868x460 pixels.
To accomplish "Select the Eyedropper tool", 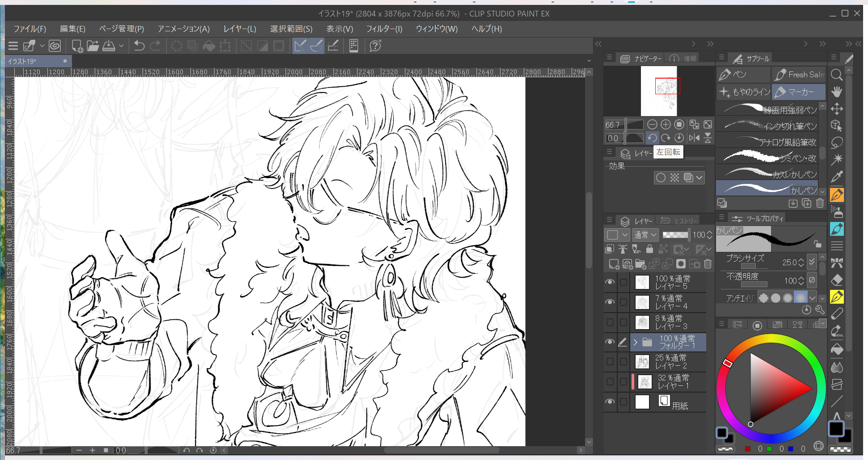I will [x=837, y=177].
